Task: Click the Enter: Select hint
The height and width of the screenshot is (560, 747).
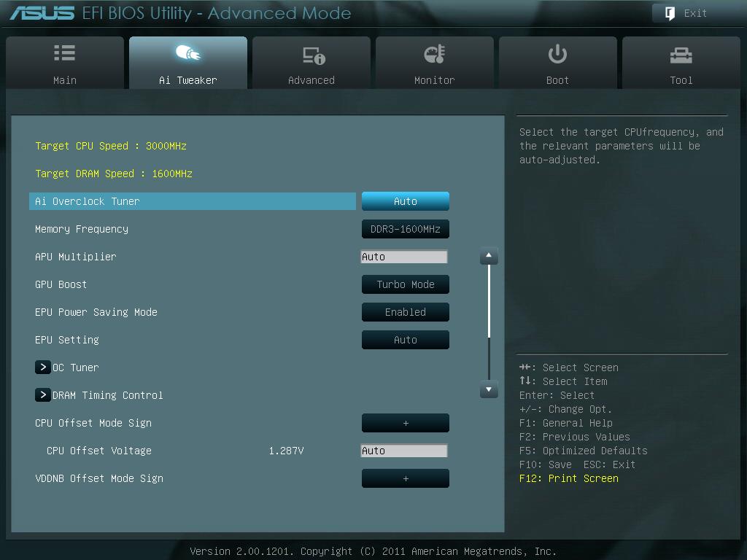Action: click(x=557, y=395)
